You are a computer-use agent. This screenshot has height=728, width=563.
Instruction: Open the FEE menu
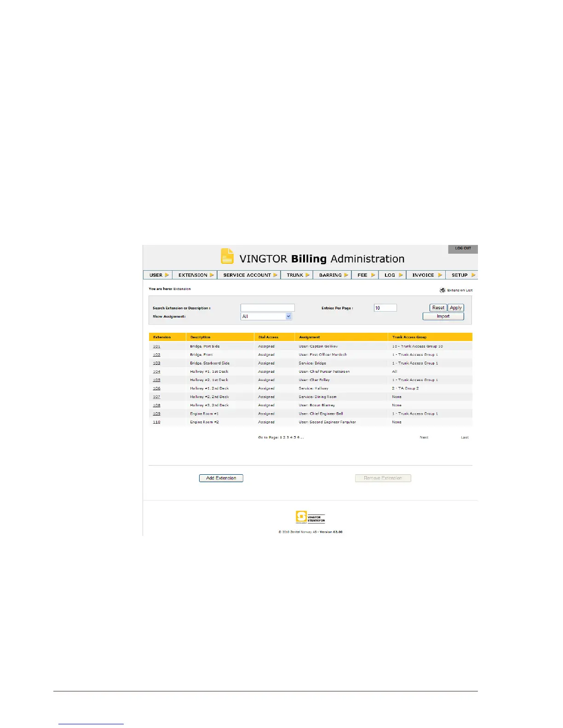click(x=365, y=275)
